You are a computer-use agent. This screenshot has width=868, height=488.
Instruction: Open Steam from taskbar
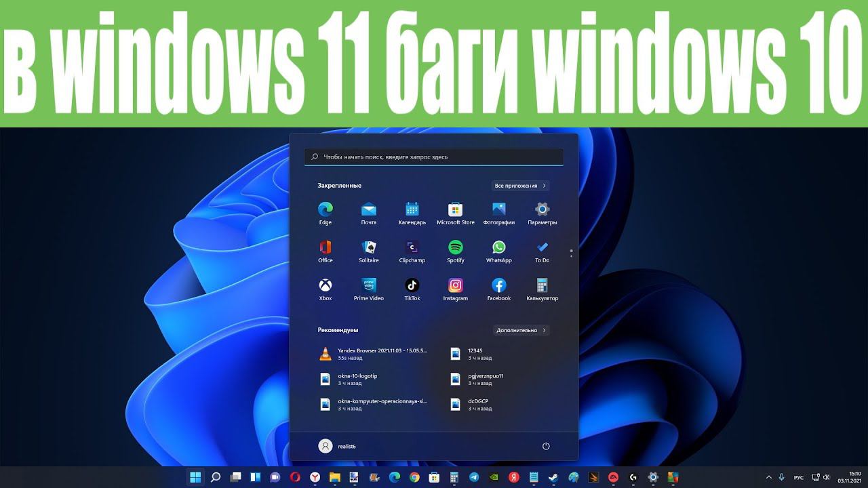pos(553,477)
